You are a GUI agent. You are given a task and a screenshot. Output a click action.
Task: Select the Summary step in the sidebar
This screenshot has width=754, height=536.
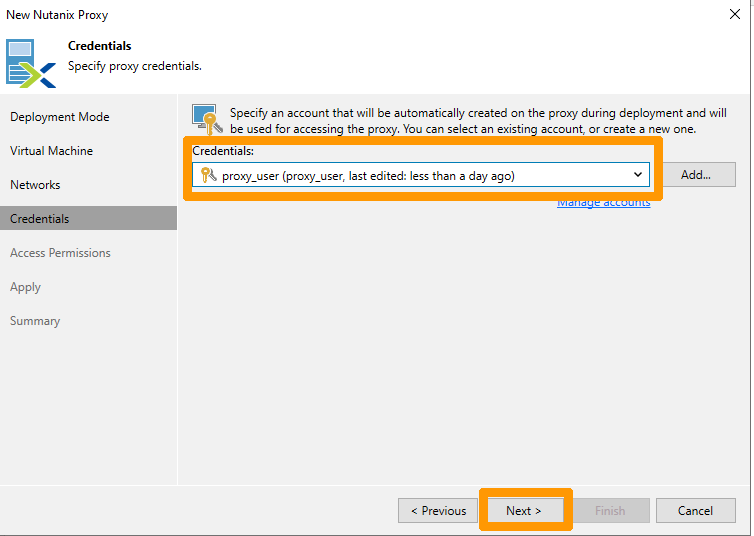(35, 321)
